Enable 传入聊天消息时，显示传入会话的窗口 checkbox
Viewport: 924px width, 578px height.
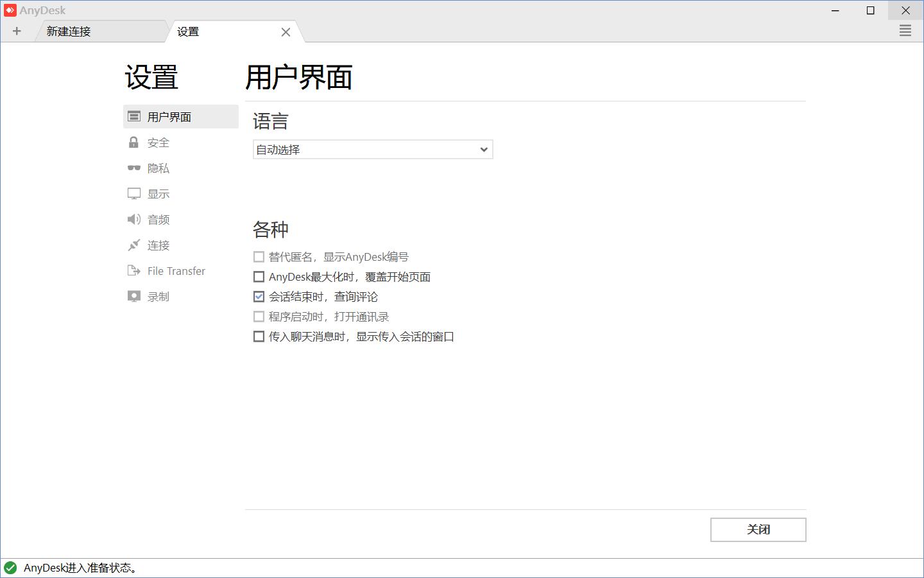(x=259, y=337)
